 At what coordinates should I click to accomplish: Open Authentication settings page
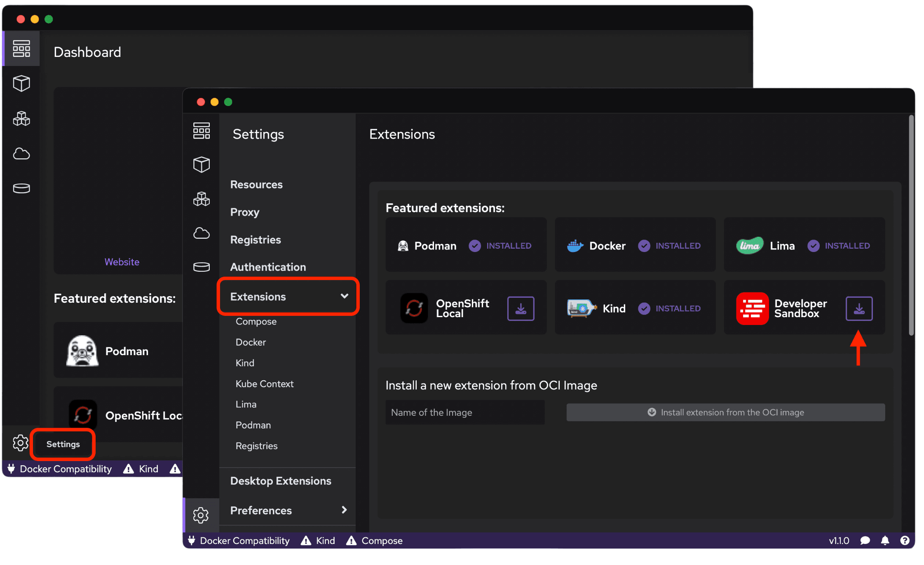(268, 267)
